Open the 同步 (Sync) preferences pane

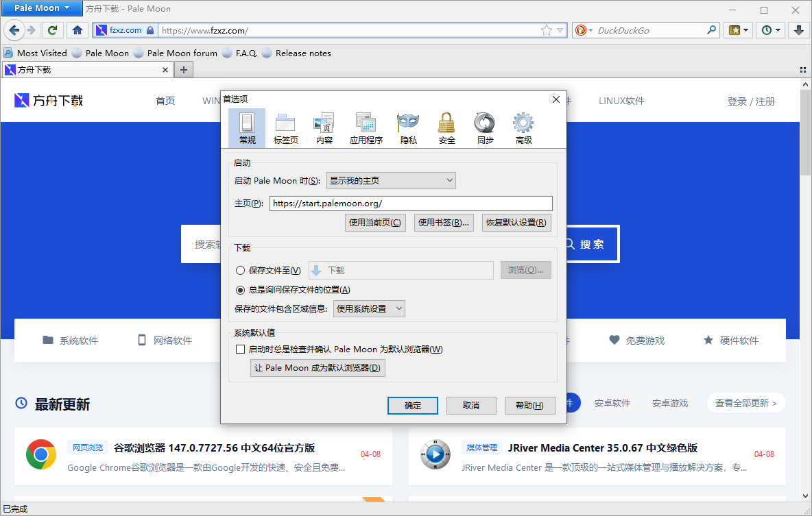(485, 127)
